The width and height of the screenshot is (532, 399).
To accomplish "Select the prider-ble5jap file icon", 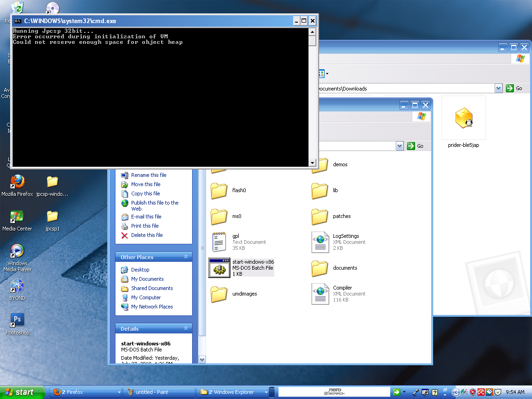I will point(463,119).
